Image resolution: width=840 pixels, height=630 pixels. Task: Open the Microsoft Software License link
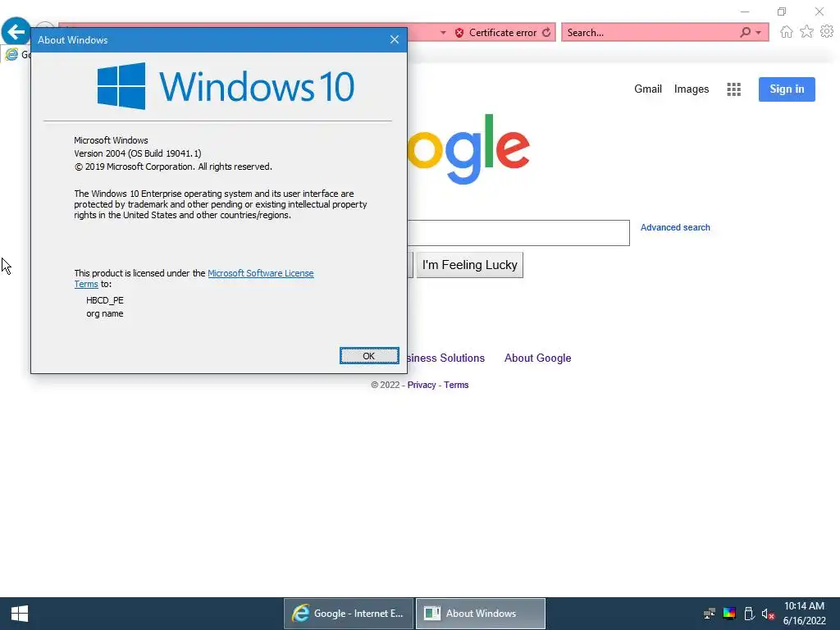260,273
